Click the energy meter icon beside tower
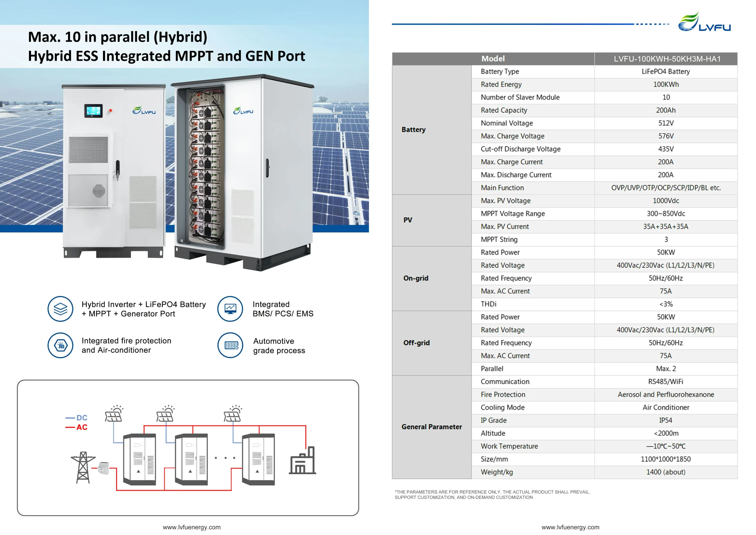The width and height of the screenshot is (756, 535). 103,468
